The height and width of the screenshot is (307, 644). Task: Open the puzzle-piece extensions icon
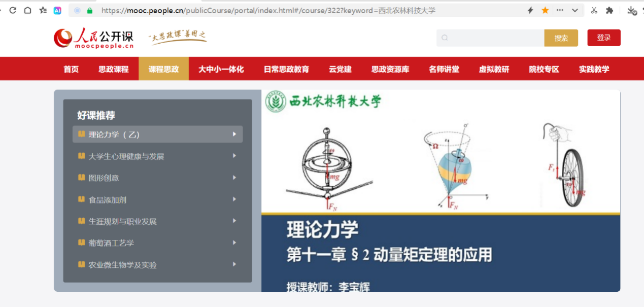coord(609,10)
